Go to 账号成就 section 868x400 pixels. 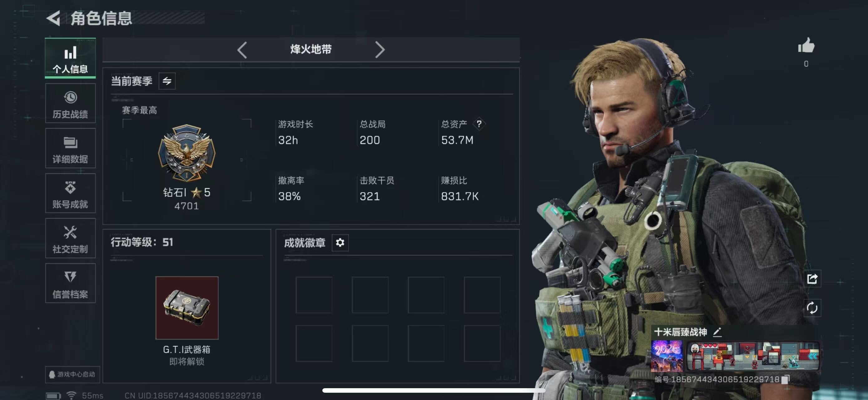(x=71, y=193)
